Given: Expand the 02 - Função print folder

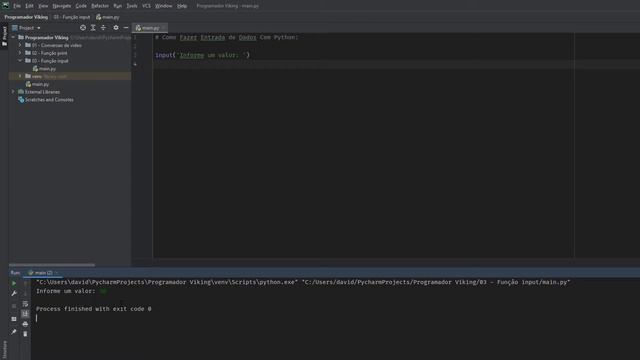Looking at the screenshot, I should point(20,53).
